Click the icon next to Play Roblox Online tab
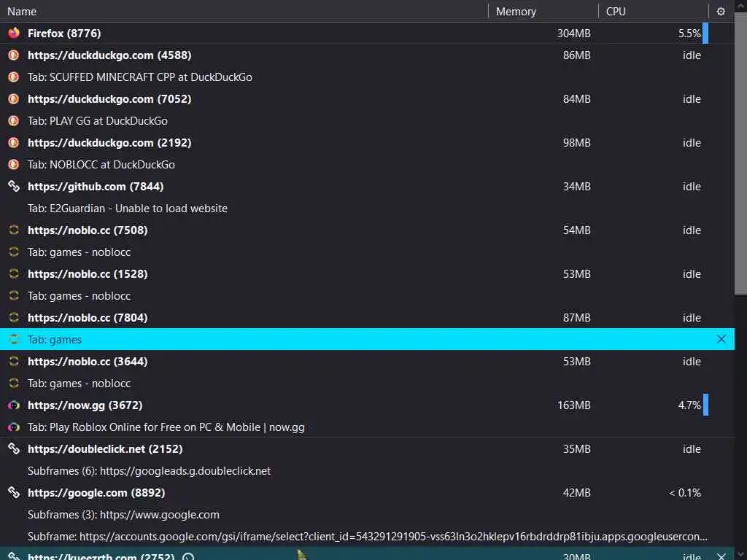Image resolution: width=747 pixels, height=560 pixels. click(14, 427)
